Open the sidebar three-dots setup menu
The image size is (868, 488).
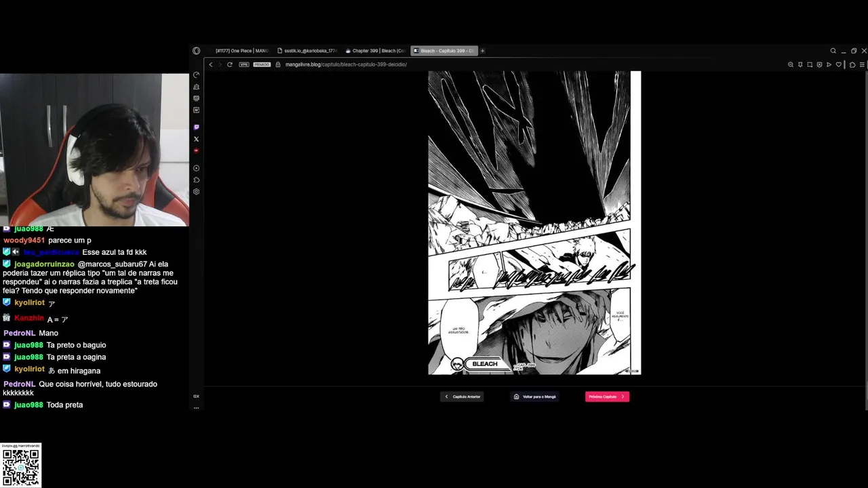(196, 407)
